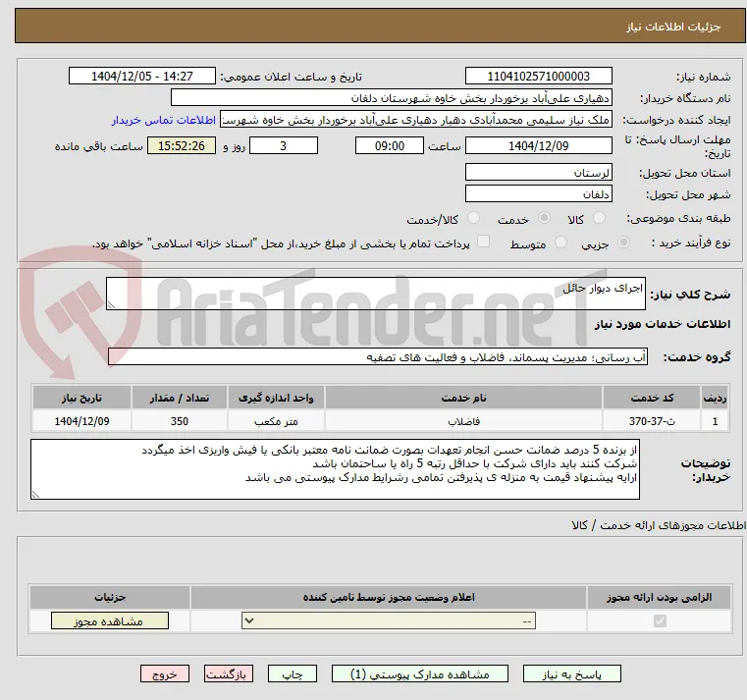
Task: Click the buyer organization name field
Action: tap(391, 98)
